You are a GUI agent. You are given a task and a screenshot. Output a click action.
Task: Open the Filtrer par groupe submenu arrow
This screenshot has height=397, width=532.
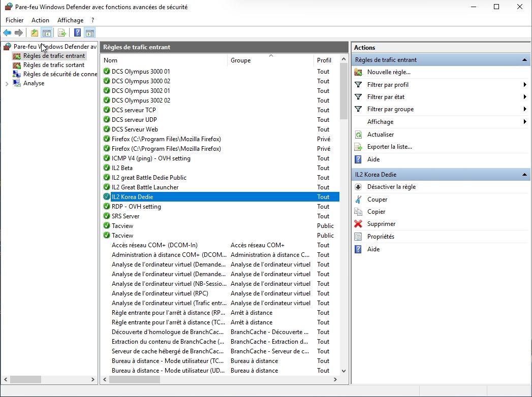pos(525,109)
